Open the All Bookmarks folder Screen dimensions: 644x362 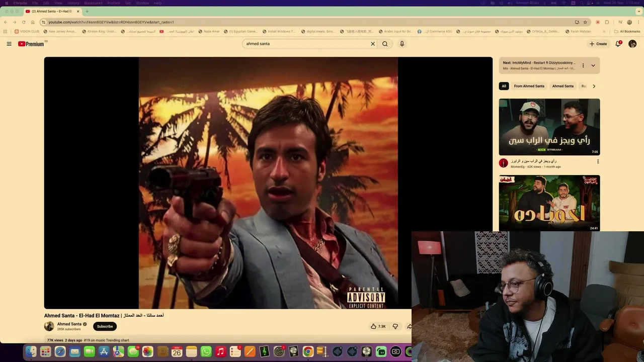[x=628, y=31]
